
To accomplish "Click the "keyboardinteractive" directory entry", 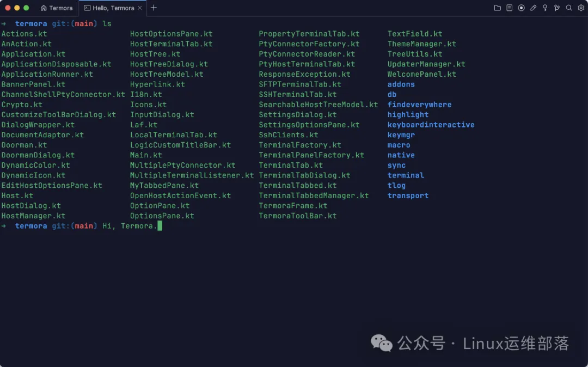I will [431, 125].
